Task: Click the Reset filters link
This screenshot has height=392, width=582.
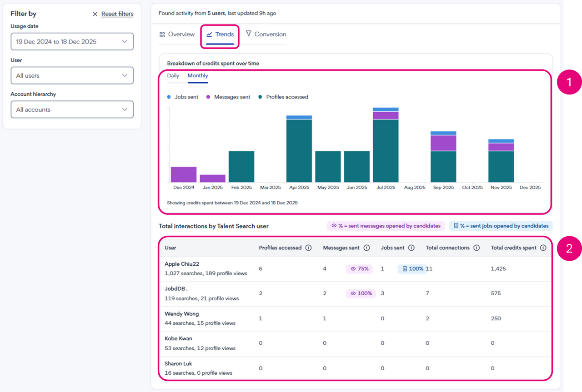Action: 117,14
